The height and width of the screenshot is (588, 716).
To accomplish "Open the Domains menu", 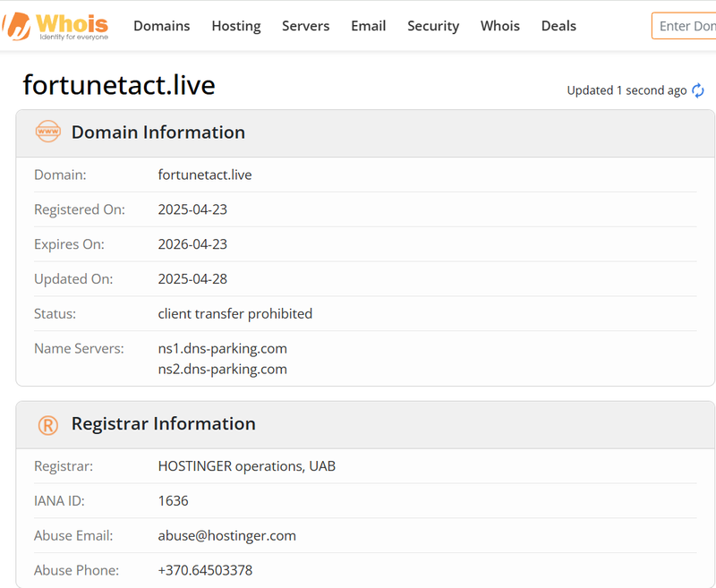I will tap(162, 26).
